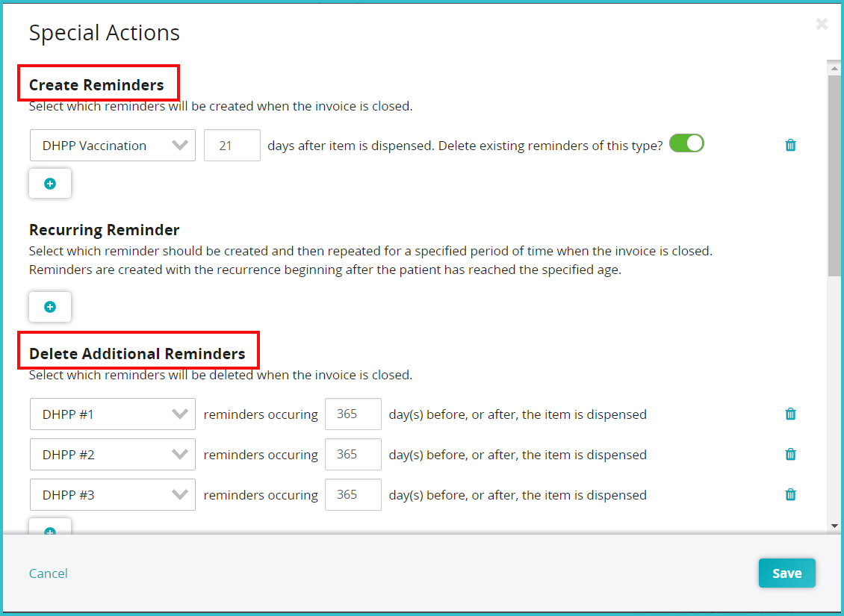This screenshot has width=844, height=616.
Task: Save the special actions settings
Action: click(x=786, y=573)
